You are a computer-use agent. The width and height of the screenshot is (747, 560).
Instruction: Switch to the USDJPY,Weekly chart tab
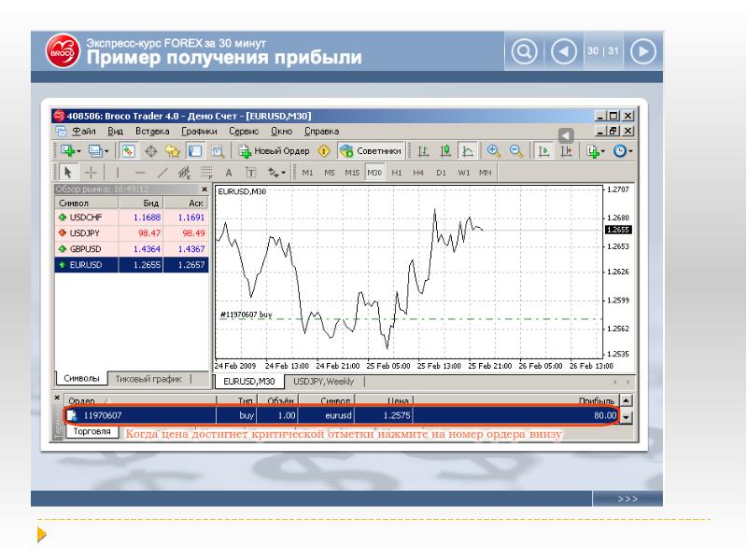[x=323, y=382]
